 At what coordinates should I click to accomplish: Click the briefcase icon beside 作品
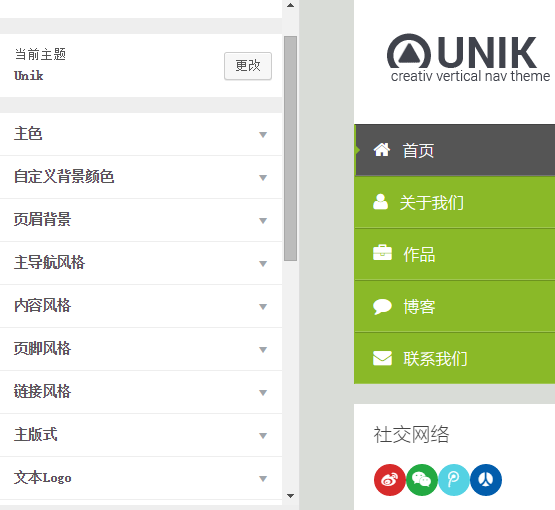(x=382, y=253)
